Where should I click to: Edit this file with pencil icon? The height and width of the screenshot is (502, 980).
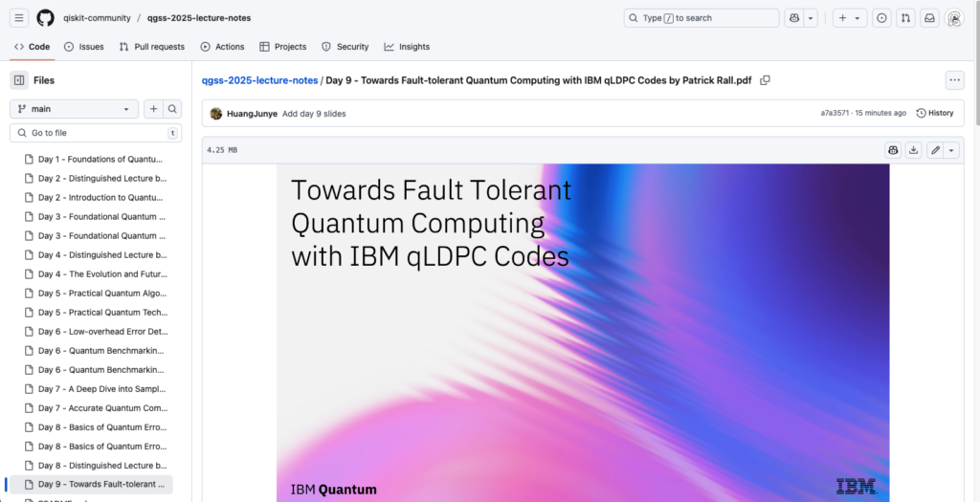coord(935,150)
